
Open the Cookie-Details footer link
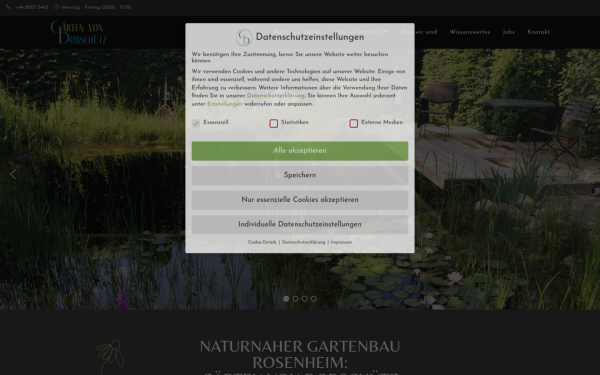[x=262, y=242]
